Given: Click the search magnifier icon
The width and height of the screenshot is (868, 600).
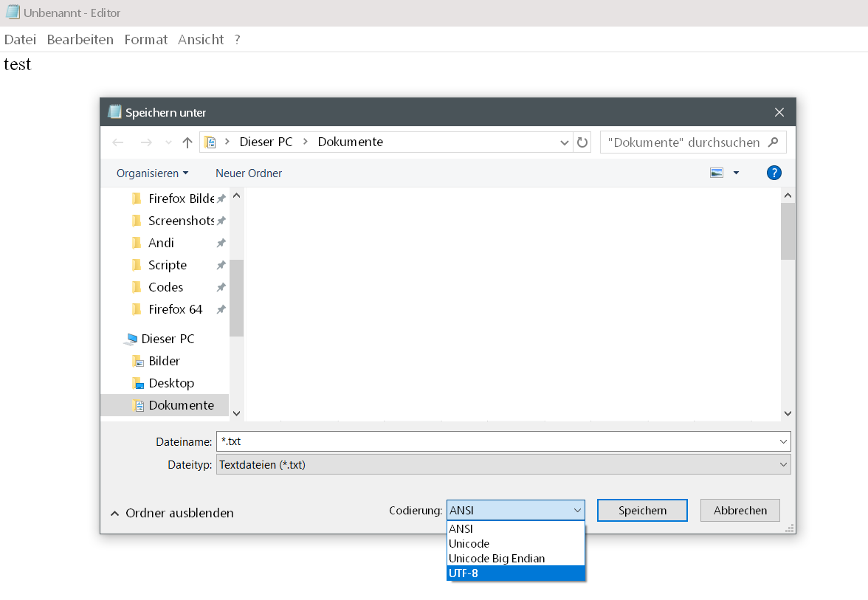Looking at the screenshot, I should coord(773,142).
